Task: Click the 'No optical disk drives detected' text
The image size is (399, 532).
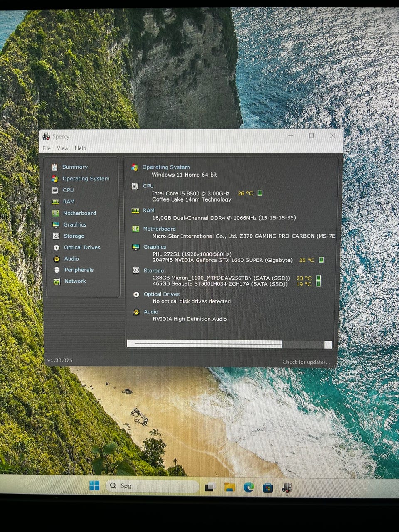Action: point(192,301)
